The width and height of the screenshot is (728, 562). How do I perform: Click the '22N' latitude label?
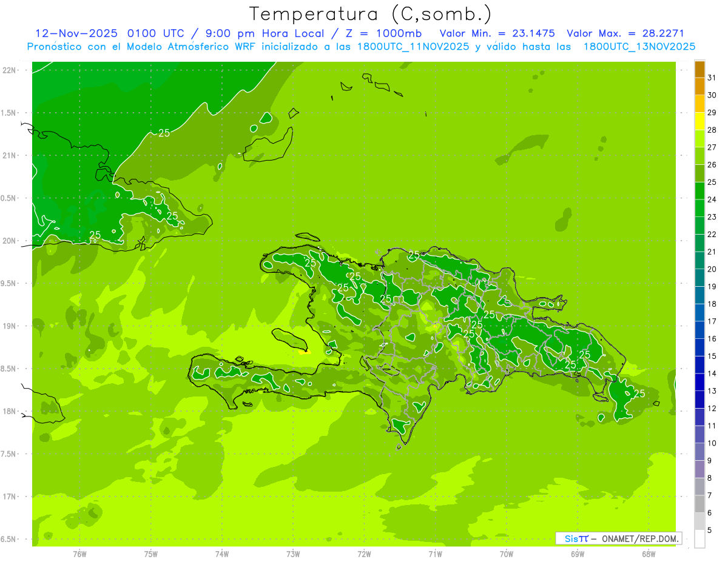pyautogui.click(x=10, y=70)
